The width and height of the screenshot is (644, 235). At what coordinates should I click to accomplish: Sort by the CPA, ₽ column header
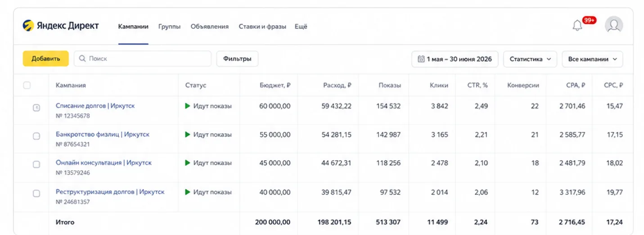click(576, 85)
